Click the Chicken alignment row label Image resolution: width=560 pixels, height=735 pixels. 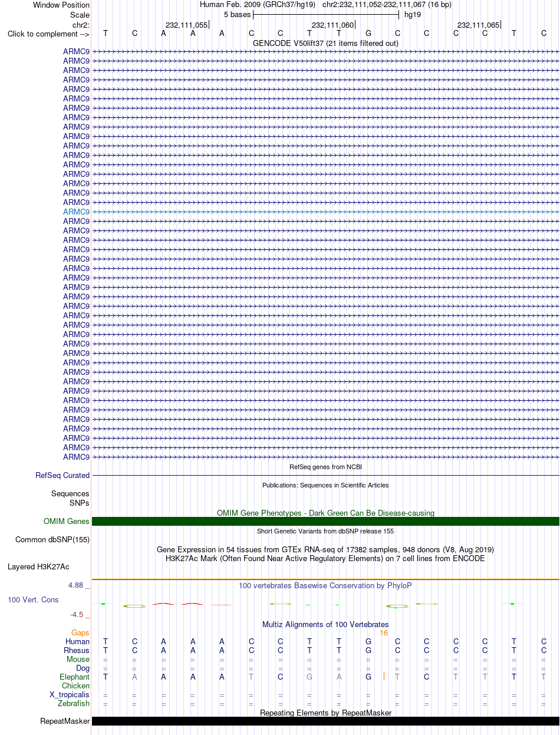click(75, 685)
